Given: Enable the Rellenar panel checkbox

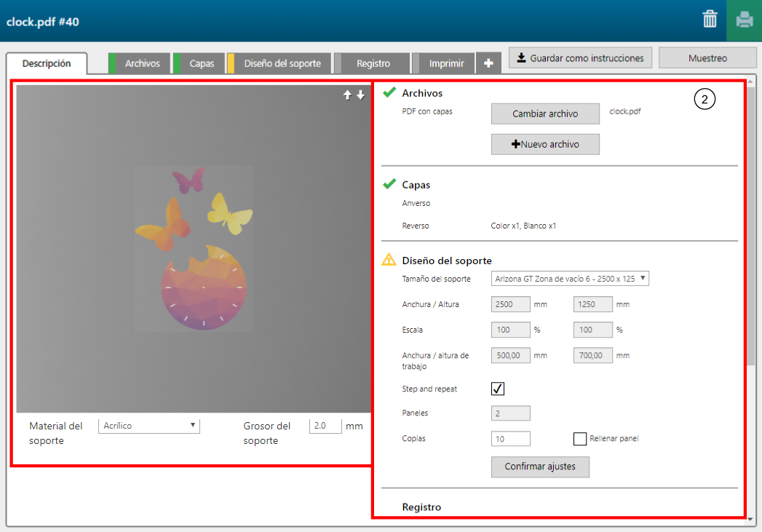Looking at the screenshot, I should tap(580, 439).
